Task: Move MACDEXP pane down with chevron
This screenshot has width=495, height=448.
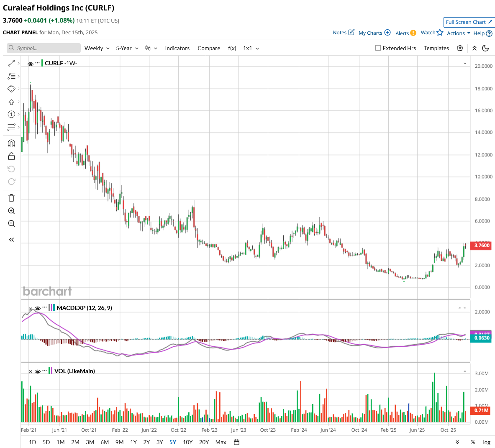Action: [x=465, y=308]
